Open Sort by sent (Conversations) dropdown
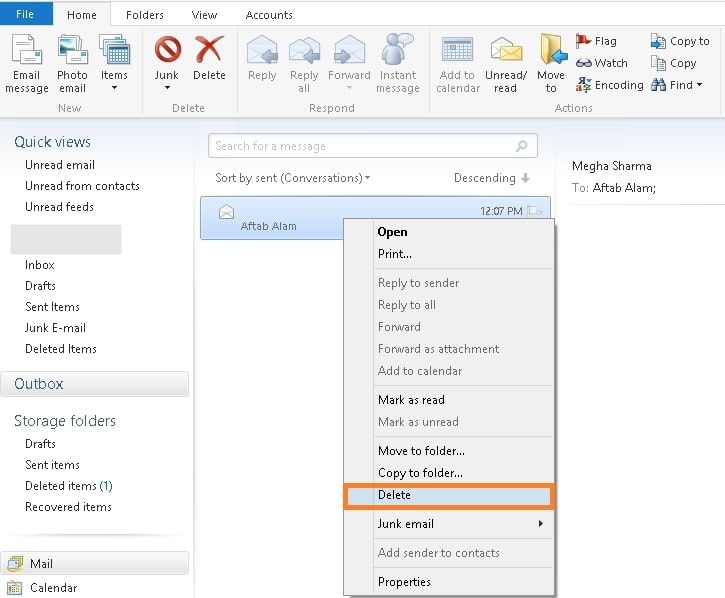Viewport: 725px width, 598px height. 293,178
